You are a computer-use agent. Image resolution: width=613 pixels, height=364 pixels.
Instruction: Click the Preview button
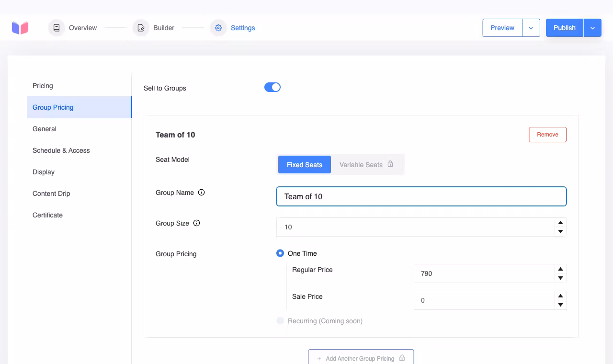502,28
